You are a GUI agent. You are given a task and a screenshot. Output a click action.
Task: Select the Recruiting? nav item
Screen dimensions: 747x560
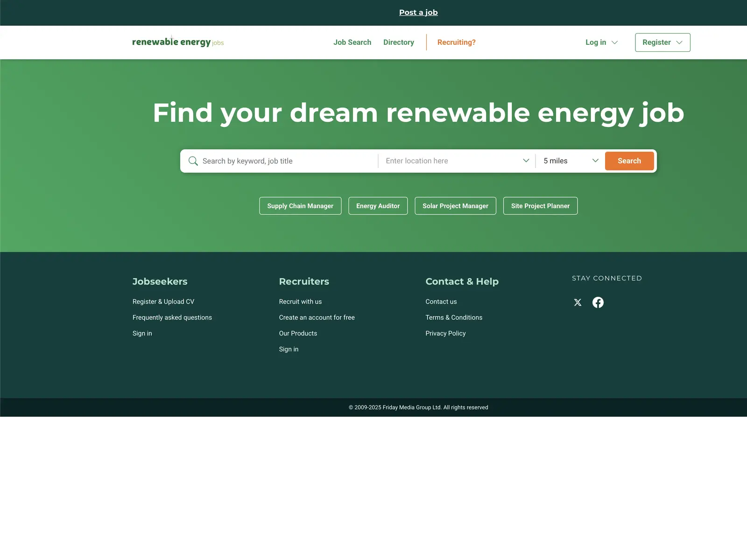coord(457,42)
